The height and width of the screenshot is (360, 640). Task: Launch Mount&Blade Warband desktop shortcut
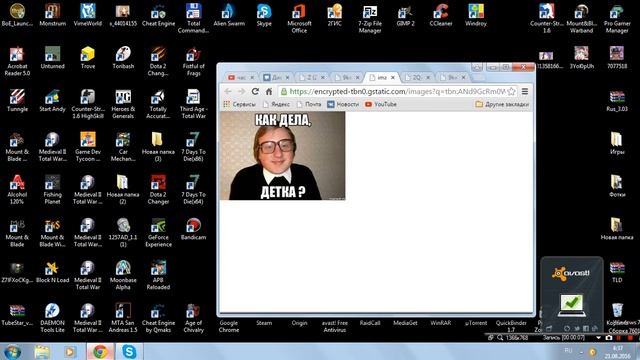[x=582, y=18]
